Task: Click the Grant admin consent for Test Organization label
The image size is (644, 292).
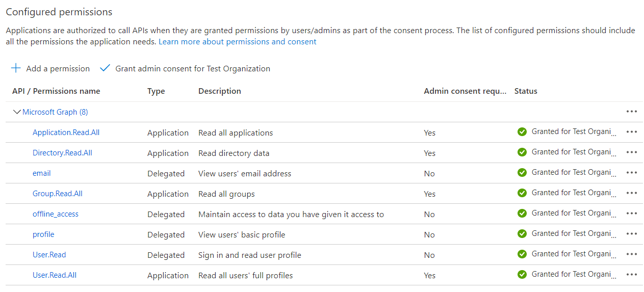Action: [x=193, y=68]
